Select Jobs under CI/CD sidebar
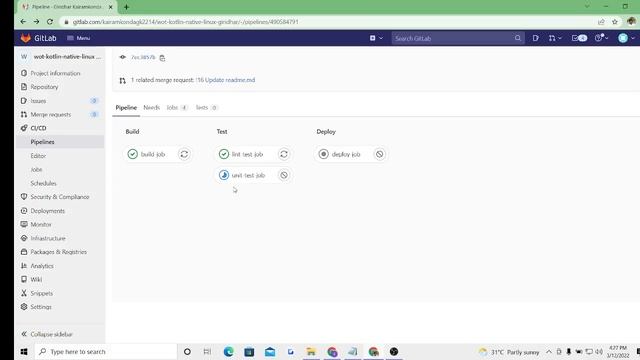 click(x=36, y=169)
